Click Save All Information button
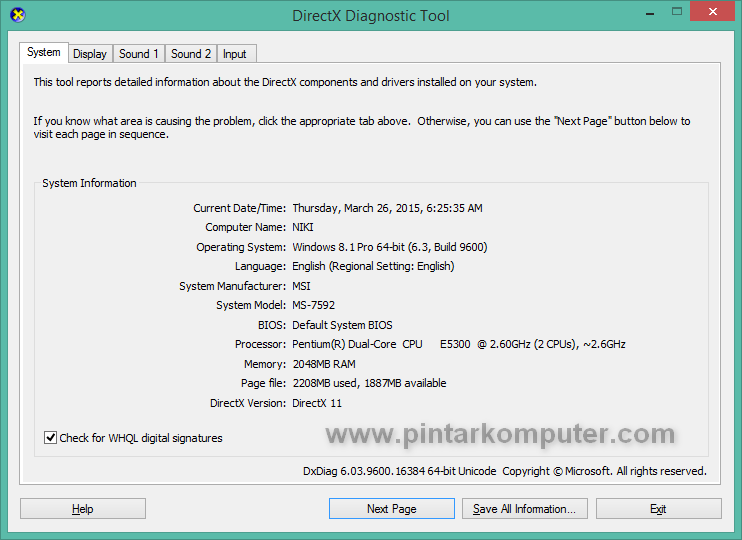The height and width of the screenshot is (540, 742). 525,509
